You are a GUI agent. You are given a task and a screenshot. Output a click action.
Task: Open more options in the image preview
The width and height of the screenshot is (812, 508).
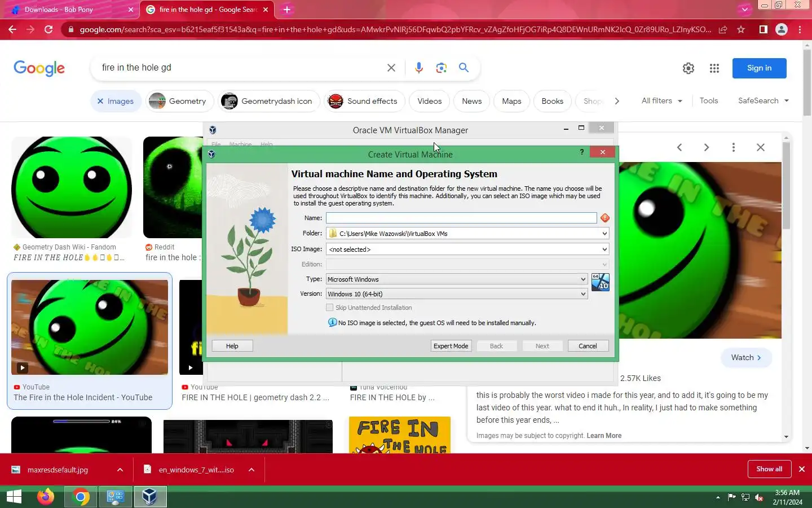[734, 147]
